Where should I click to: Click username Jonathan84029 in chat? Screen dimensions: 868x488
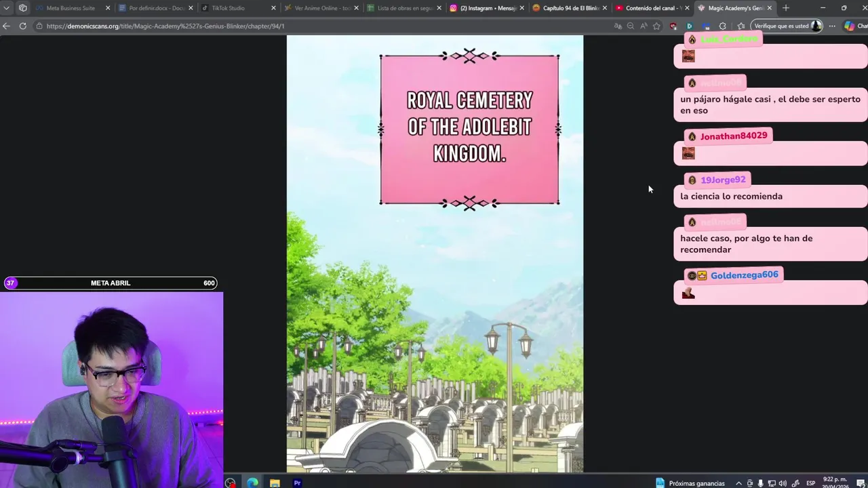(734, 136)
